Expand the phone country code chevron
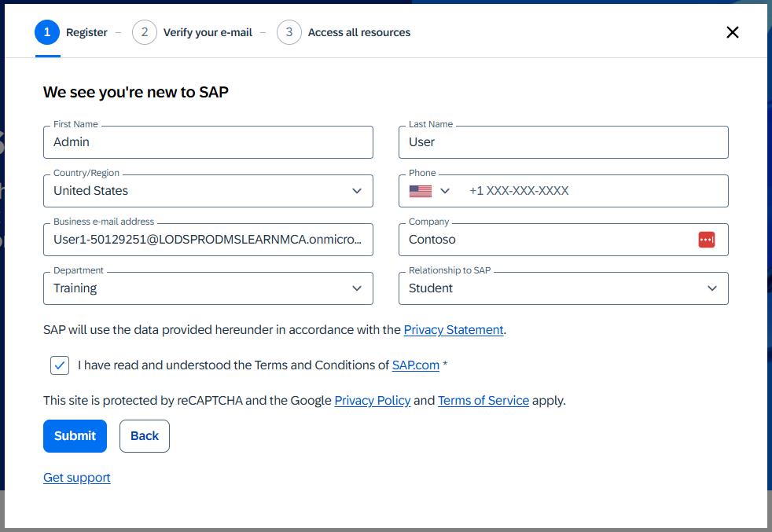Screen dimensions: 772x532 [445, 191]
